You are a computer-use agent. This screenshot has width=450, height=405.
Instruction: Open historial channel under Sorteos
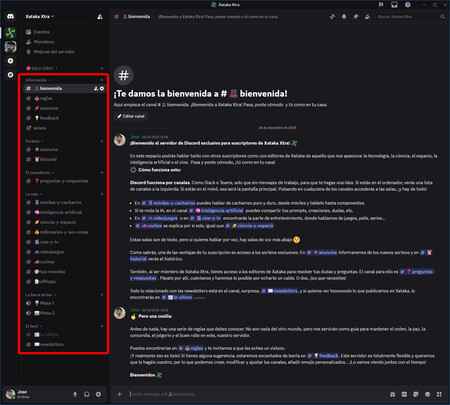65,159
